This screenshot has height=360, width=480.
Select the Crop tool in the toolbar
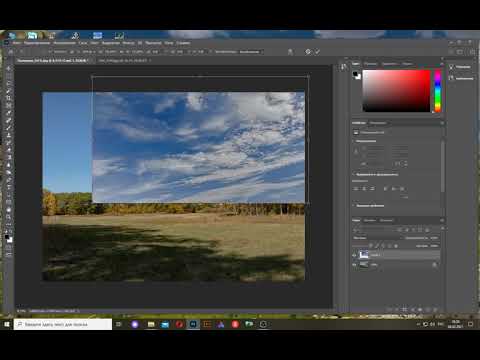point(9,98)
